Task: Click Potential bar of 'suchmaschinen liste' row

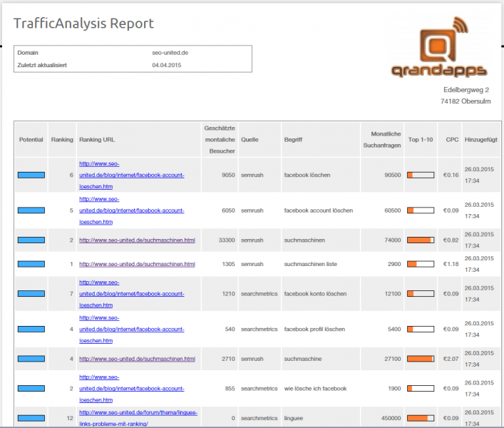Action: click(31, 264)
